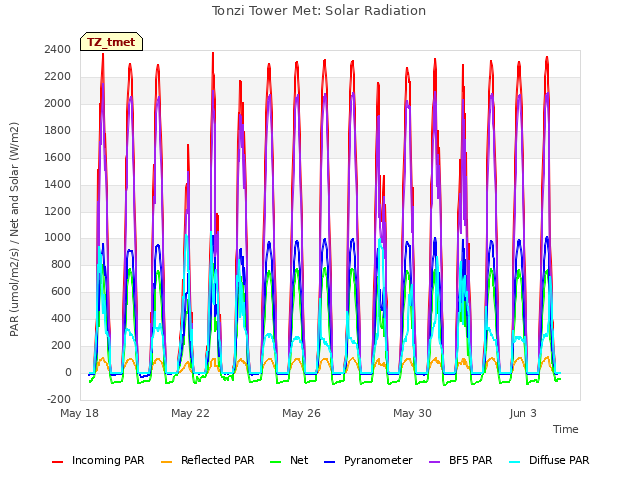Click the 0 y-axis tick label
The width and height of the screenshot is (640, 480).
(68, 373)
